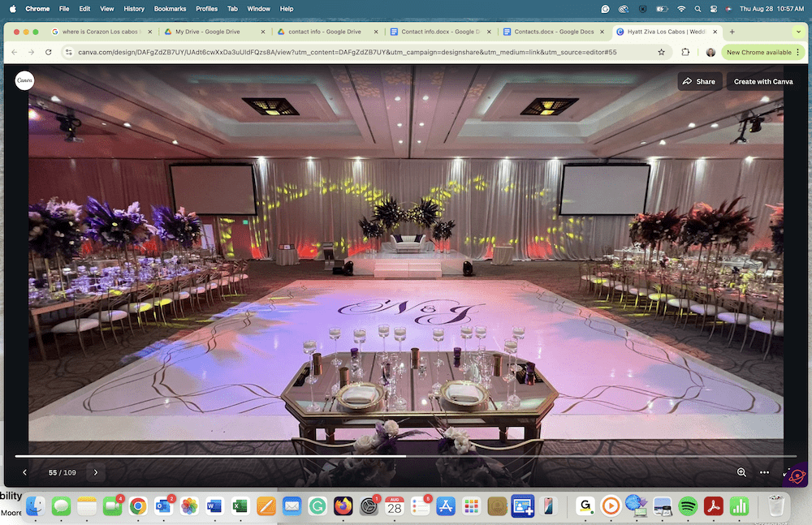Viewport: 812px width, 525px height.
Task: Open Firefox from the dock
Action: tap(343, 506)
